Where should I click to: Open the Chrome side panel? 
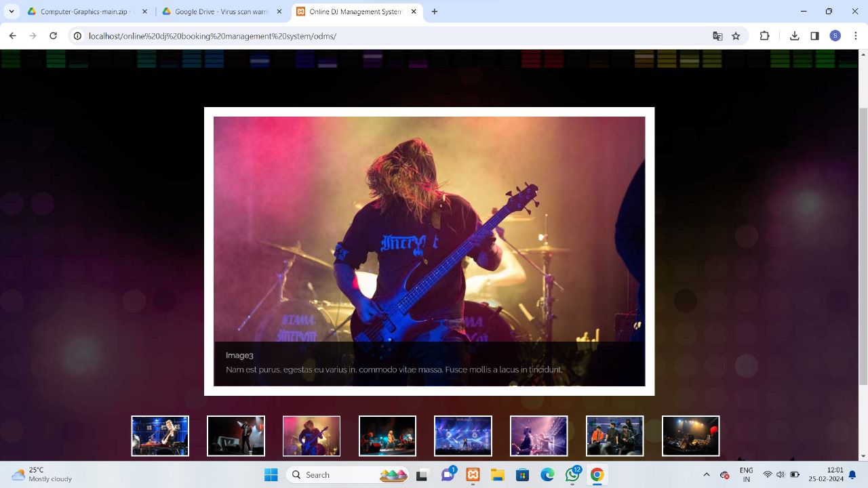click(x=814, y=36)
